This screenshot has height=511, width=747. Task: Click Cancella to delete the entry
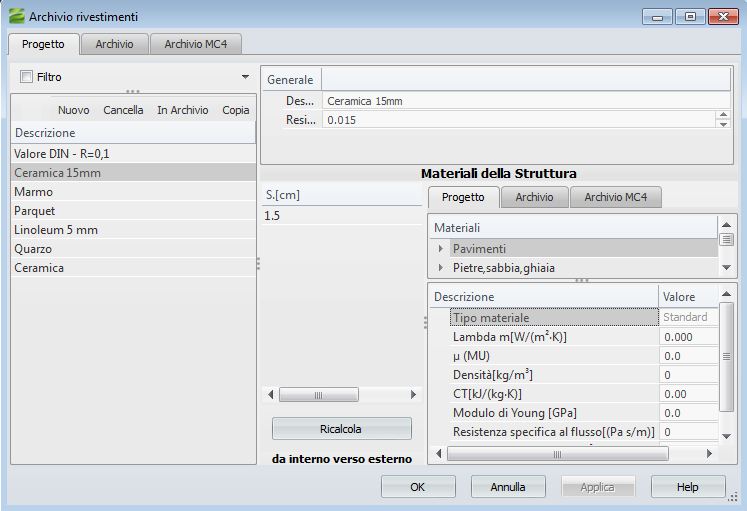coord(123,110)
